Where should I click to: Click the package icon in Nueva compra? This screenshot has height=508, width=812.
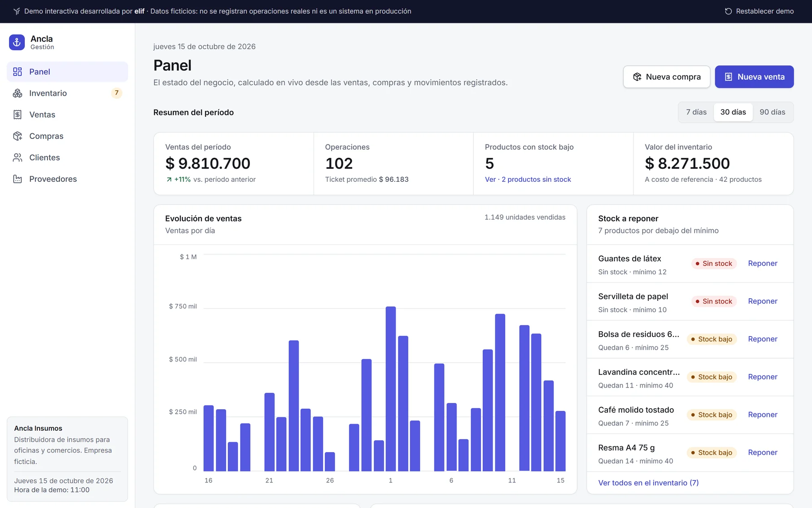(637, 77)
